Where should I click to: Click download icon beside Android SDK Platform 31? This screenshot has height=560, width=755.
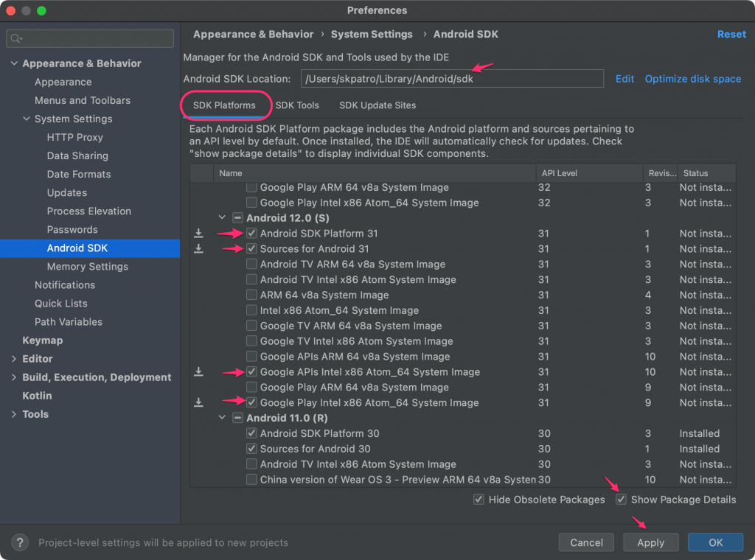pos(198,234)
